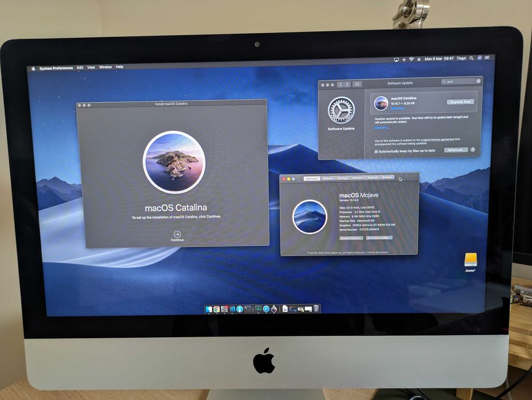Viewport: 532px width, 400px height.
Task: Open Spotlight search magnifier icon
Action: (x=471, y=58)
